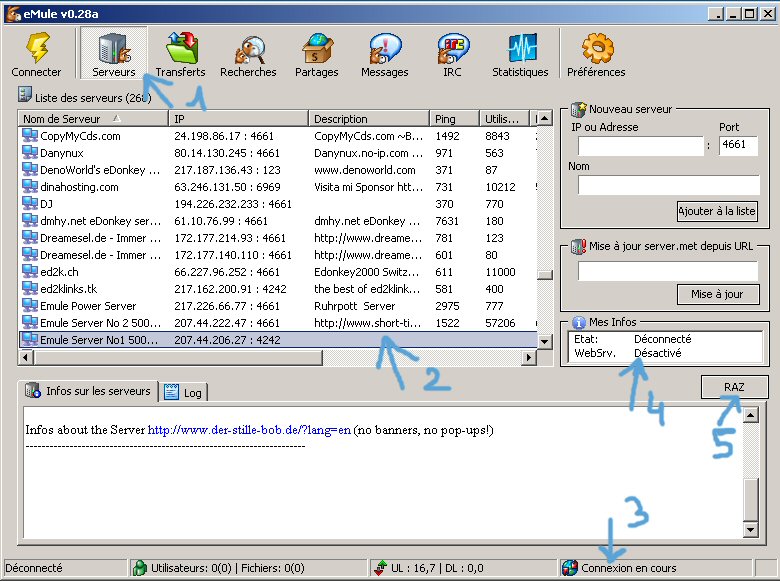Open the Transferts toolbar icon
The width and height of the screenshot is (780, 581).
[182, 47]
